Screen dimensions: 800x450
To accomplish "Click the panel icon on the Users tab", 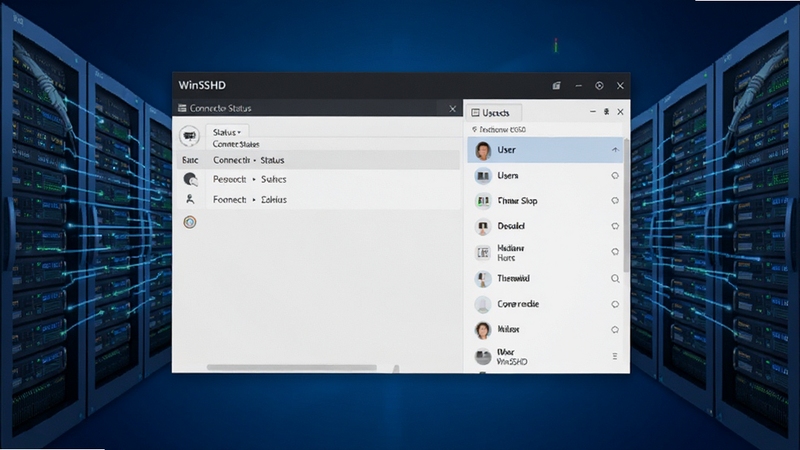I will (x=476, y=113).
